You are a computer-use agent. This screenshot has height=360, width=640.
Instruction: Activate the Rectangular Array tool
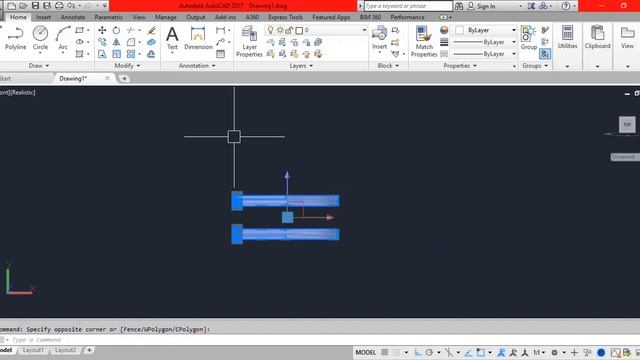(131, 54)
